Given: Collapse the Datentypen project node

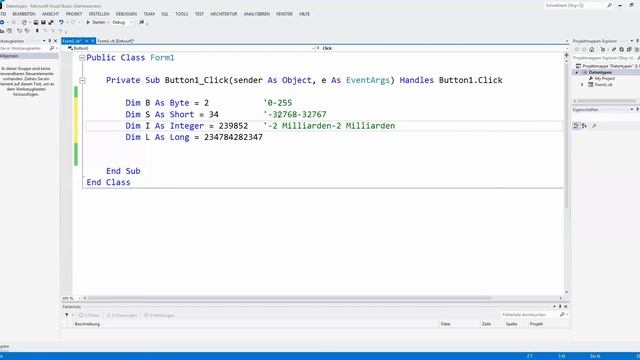Looking at the screenshot, I should (577, 72).
